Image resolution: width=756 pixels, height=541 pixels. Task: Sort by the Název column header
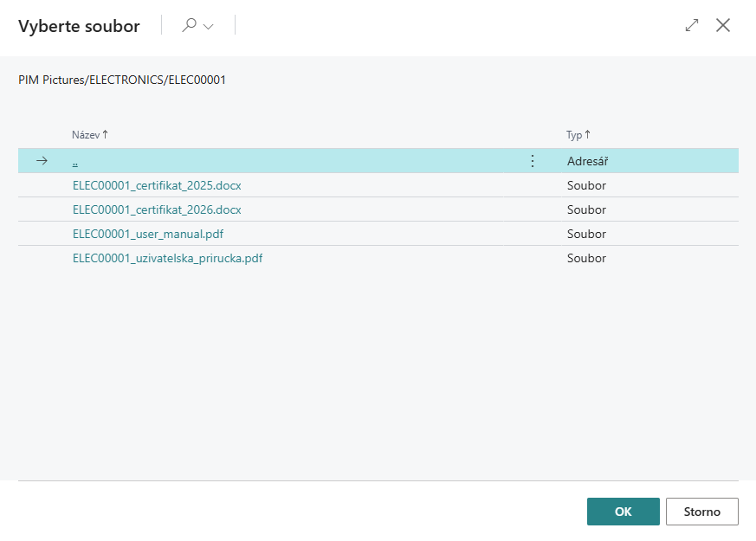tap(86, 135)
